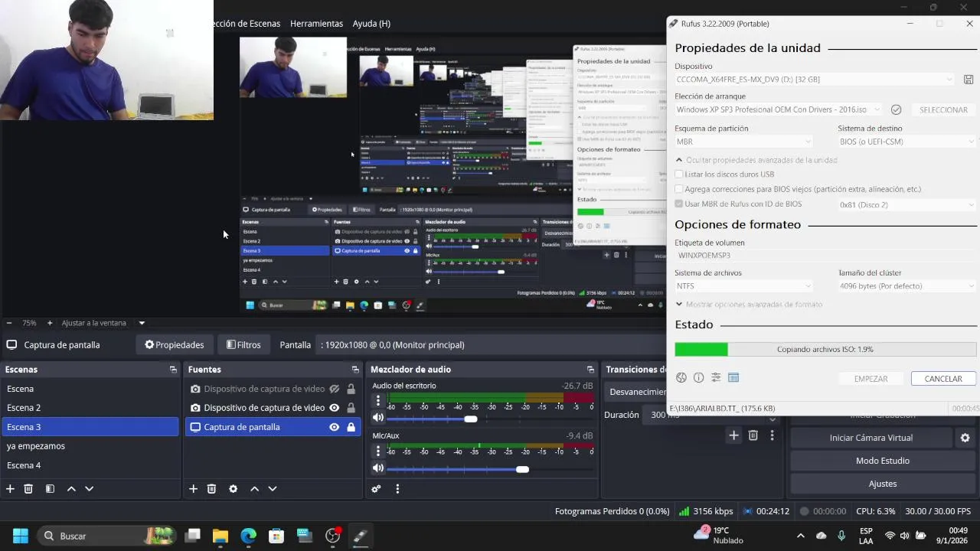Remove transition with trash icon

pyautogui.click(x=753, y=435)
